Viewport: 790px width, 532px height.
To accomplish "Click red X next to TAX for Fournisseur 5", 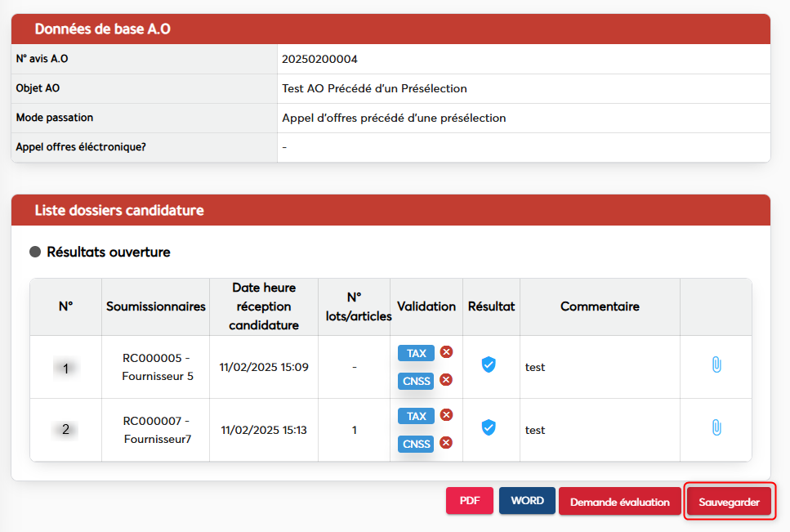I will point(446,352).
